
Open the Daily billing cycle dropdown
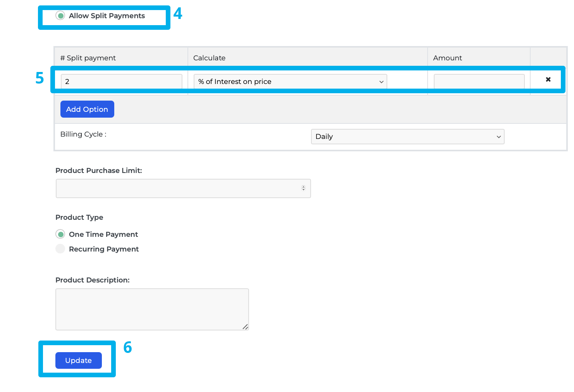(407, 137)
